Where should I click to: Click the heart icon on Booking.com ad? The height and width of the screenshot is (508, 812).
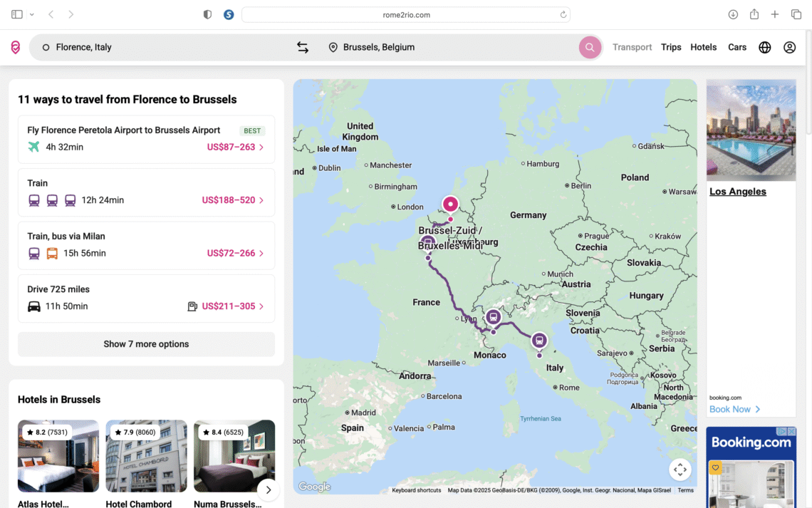click(715, 467)
